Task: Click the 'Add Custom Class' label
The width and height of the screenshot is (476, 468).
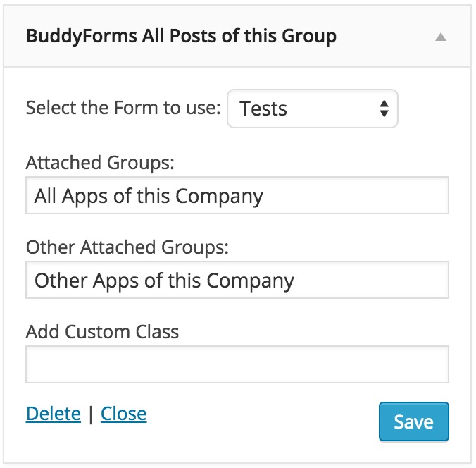Action: pyautogui.click(x=102, y=331)
